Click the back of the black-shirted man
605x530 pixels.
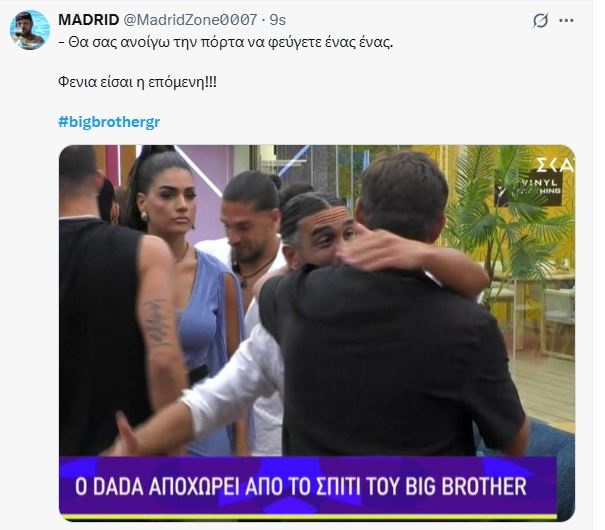click(390, 347)
